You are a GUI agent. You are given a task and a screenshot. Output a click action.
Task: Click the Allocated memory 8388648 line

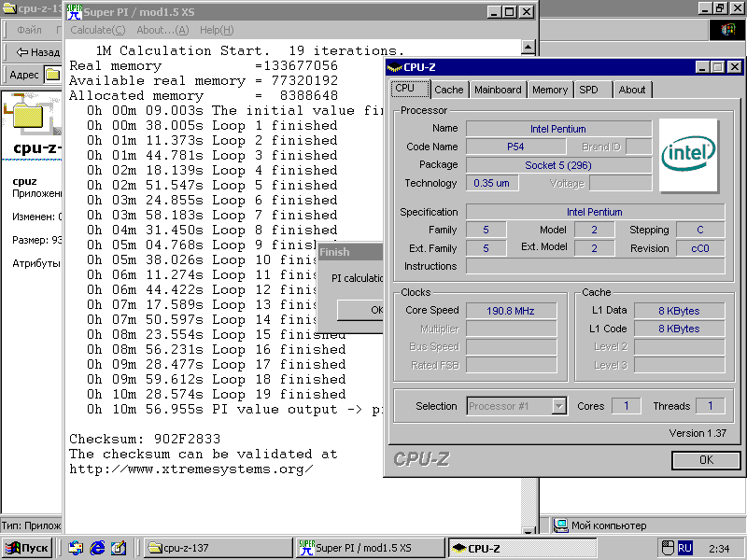click(204, 96)
